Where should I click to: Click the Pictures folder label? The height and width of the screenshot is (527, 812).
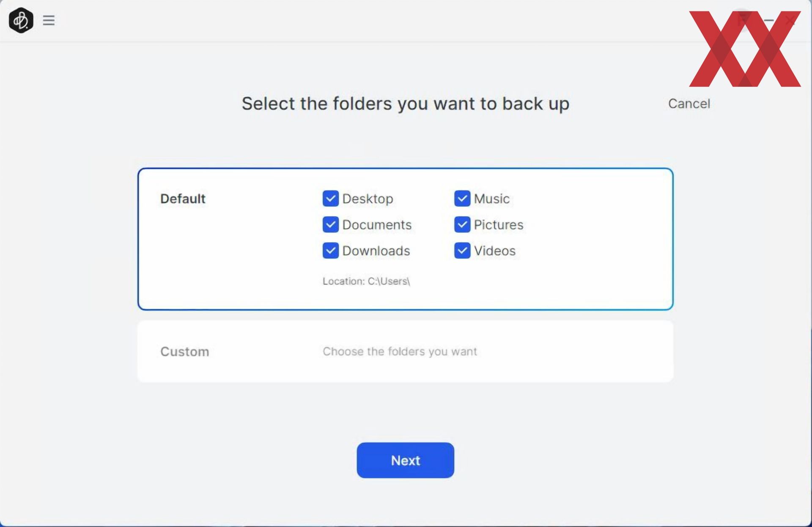499,224
